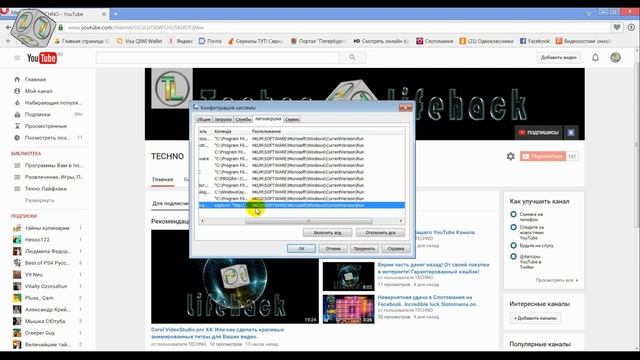Open a new browser tab with plus
The height and width of the screenshot is (360, 640).
point(116,14)
